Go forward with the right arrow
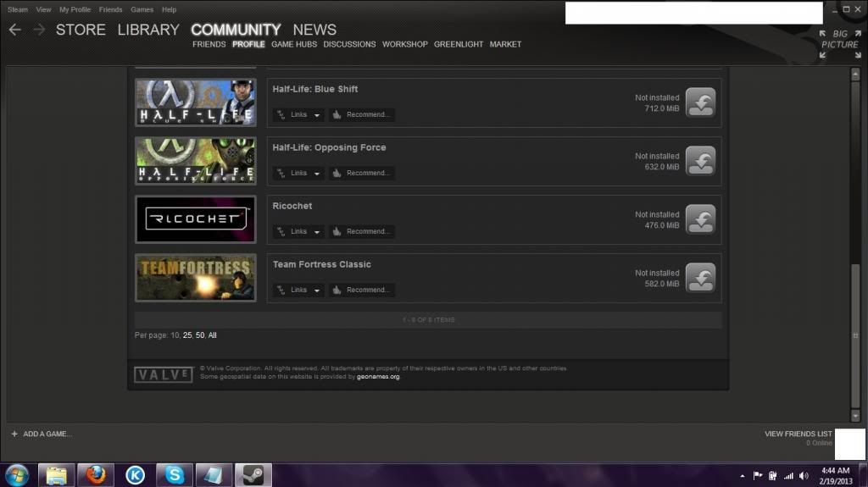868x487 pixels. tap(39, 30)
